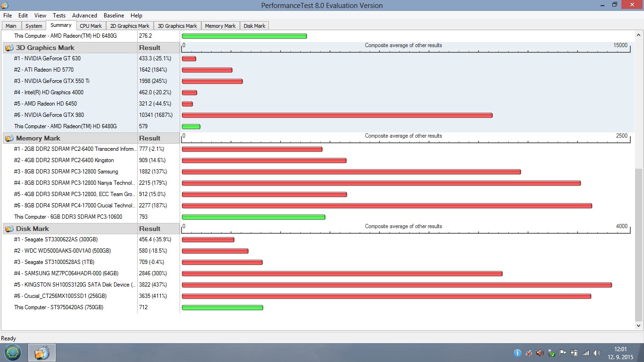The image size is (644, 362).
Task: Click the red atom-shaped tray icon
Action: [x=528, y=353]
